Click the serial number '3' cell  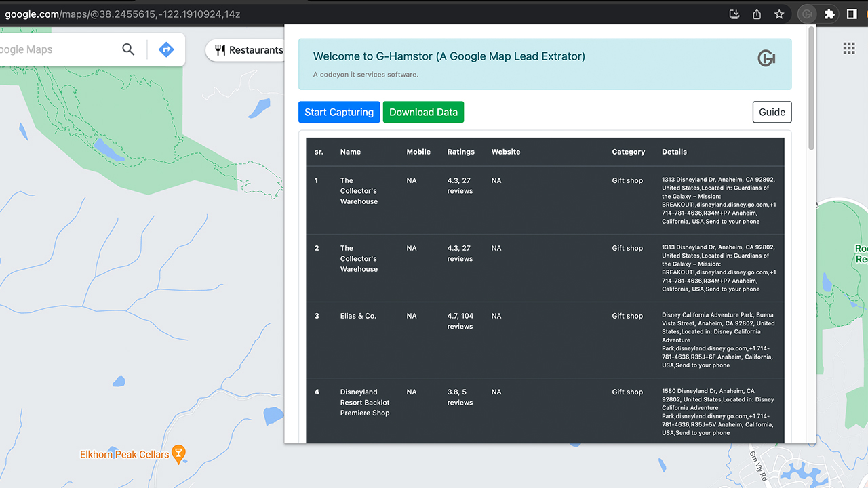(317, 316)
